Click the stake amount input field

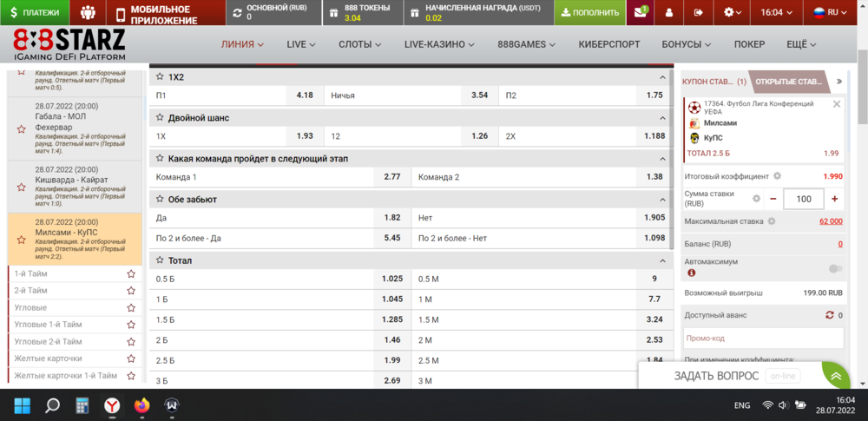tap(803, 199)
